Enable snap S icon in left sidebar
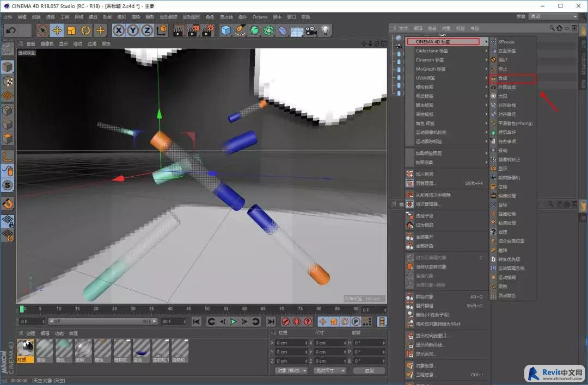The height and width of the screenshot is (385, 588). click(8, 185)
